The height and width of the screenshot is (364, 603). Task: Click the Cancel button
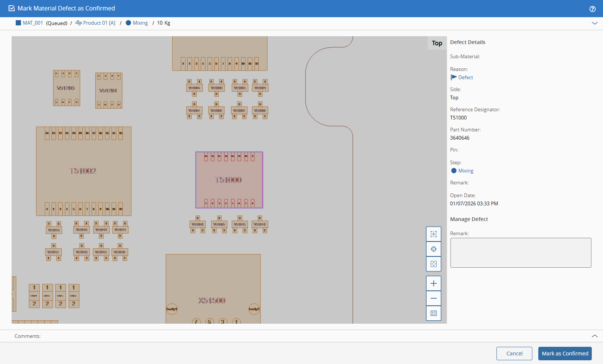[x=514, y=354]
